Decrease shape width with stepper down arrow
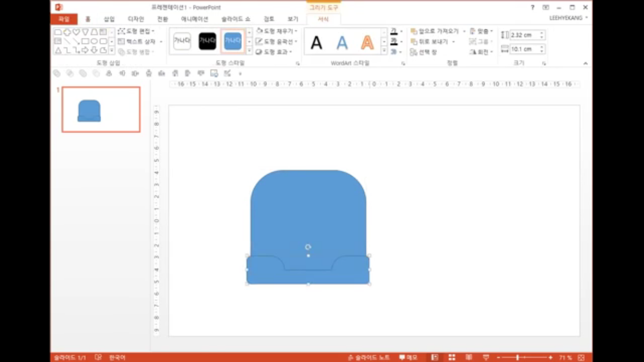 [542, 51]
